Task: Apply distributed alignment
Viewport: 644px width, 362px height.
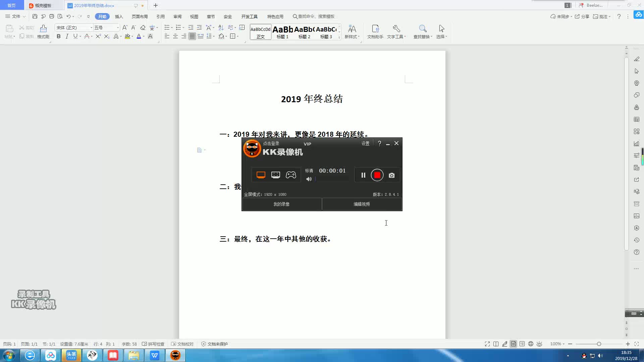Action: tap(201, 36)
